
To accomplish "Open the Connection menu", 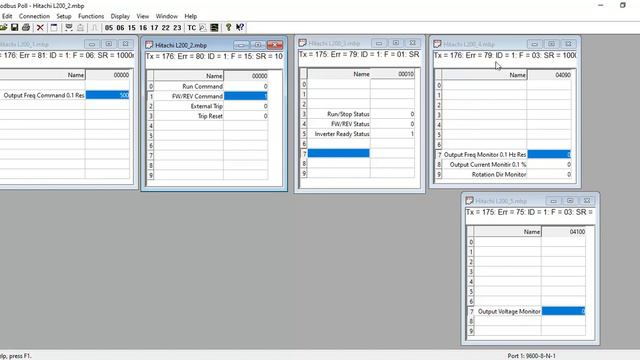I will point(34,16).
